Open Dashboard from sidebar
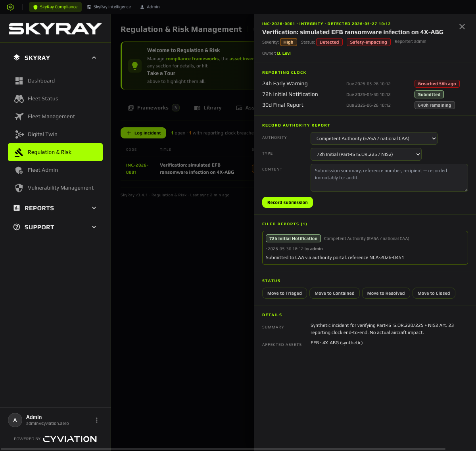 point(55,81)
